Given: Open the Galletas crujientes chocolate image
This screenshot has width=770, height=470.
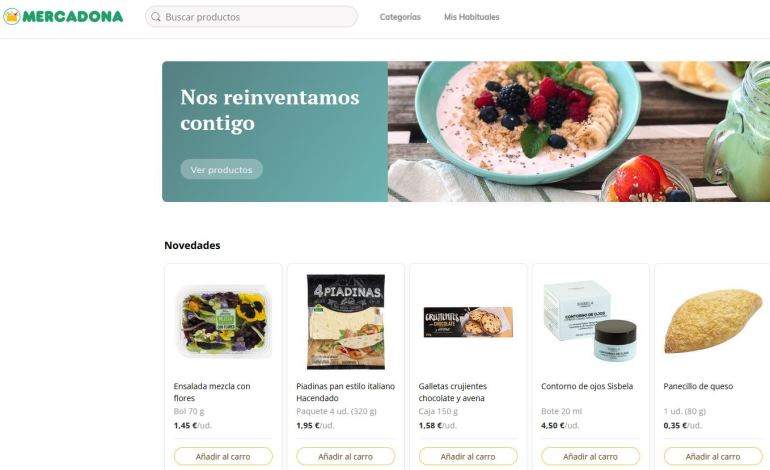Looking at the screenshot, I should click(x=468, y=322).
